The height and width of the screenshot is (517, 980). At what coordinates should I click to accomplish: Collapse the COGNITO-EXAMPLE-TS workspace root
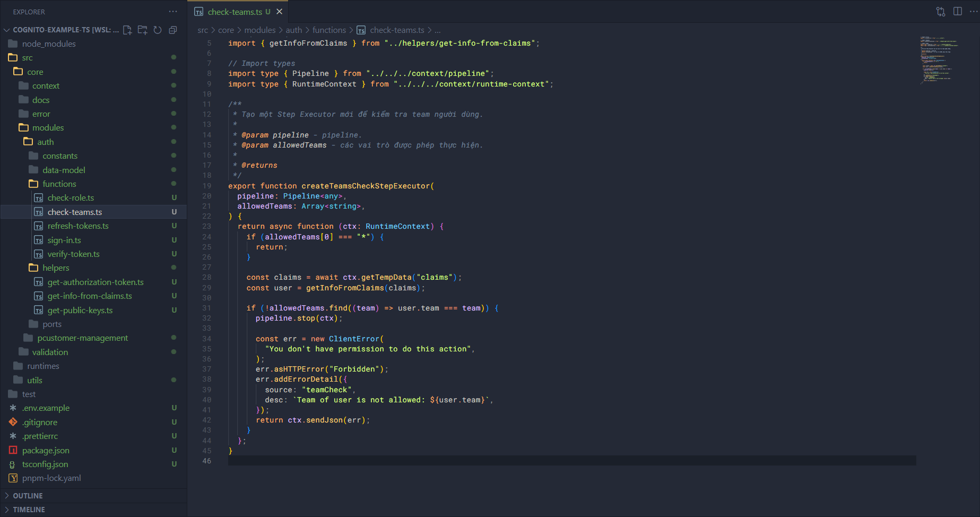(7, 30)
